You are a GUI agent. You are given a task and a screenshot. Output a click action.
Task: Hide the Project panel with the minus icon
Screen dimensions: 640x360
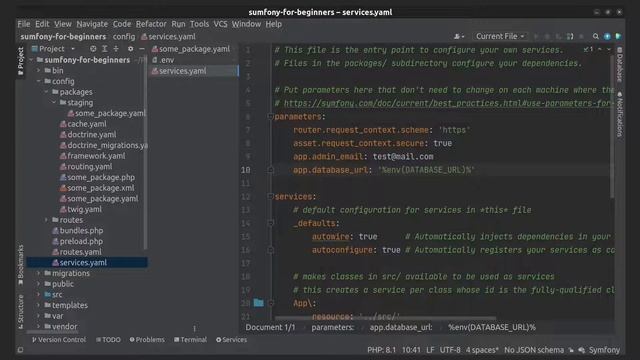click(x=142, y=49)
